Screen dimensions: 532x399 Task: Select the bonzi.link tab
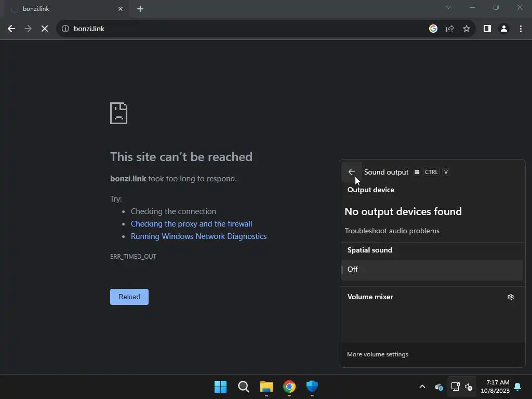66,9
